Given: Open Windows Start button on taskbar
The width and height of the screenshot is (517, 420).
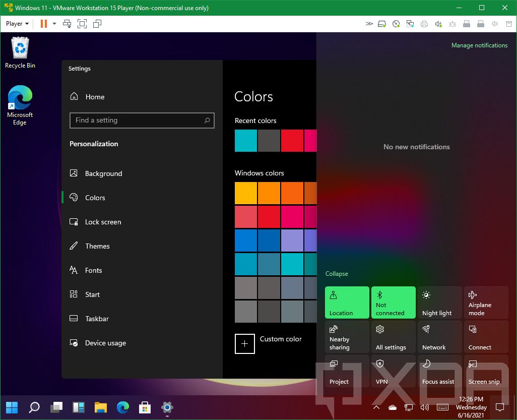Looking at the screenshot, I should click(12, 407).
